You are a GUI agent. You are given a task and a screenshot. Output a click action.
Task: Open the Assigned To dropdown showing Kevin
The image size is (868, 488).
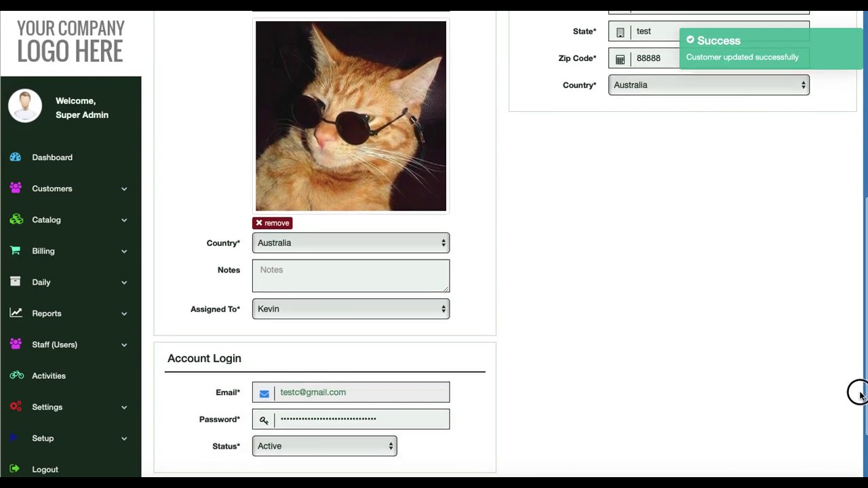(351, 309)
